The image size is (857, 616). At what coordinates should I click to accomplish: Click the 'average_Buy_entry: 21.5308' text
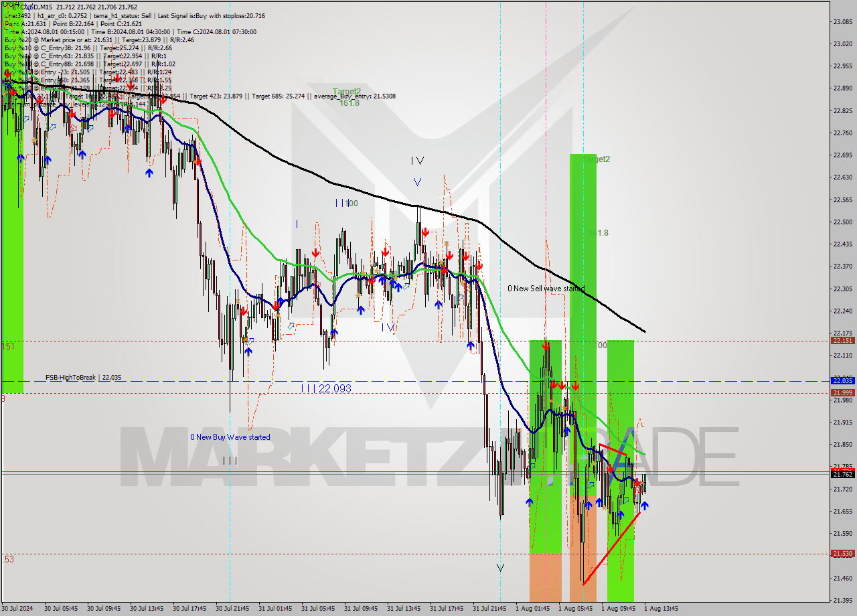click(x=354, y=96)
